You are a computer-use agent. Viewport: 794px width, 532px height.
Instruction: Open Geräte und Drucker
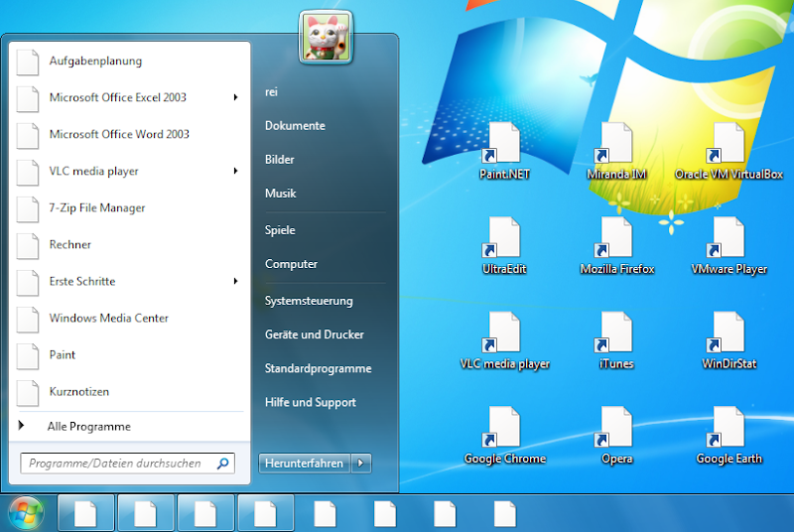pyautogui.click(x=315, y=334)
